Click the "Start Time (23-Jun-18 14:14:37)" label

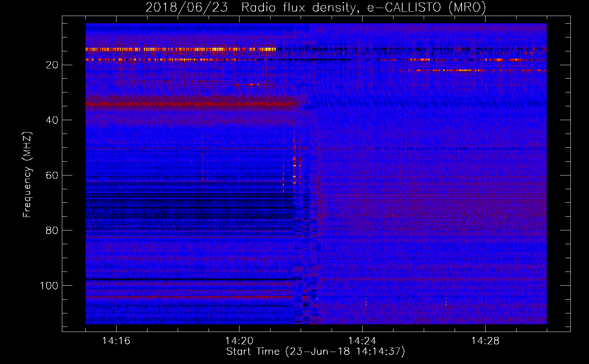point(316,352)
